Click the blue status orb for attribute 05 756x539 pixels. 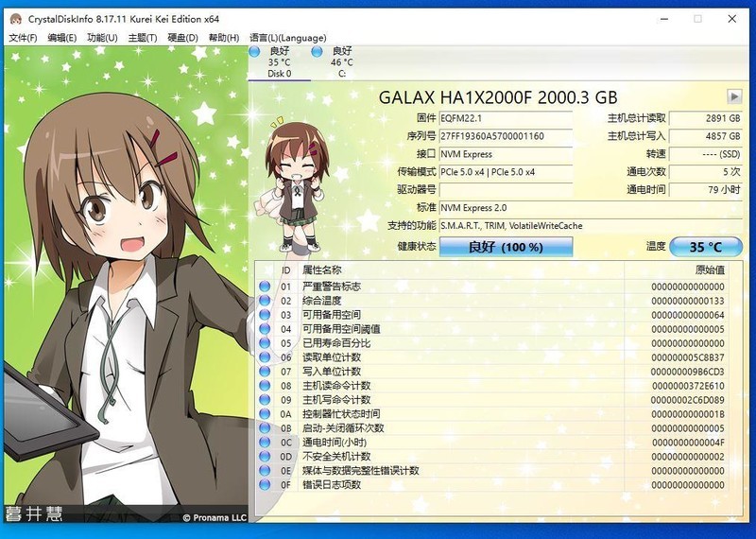tap(265, 343)
